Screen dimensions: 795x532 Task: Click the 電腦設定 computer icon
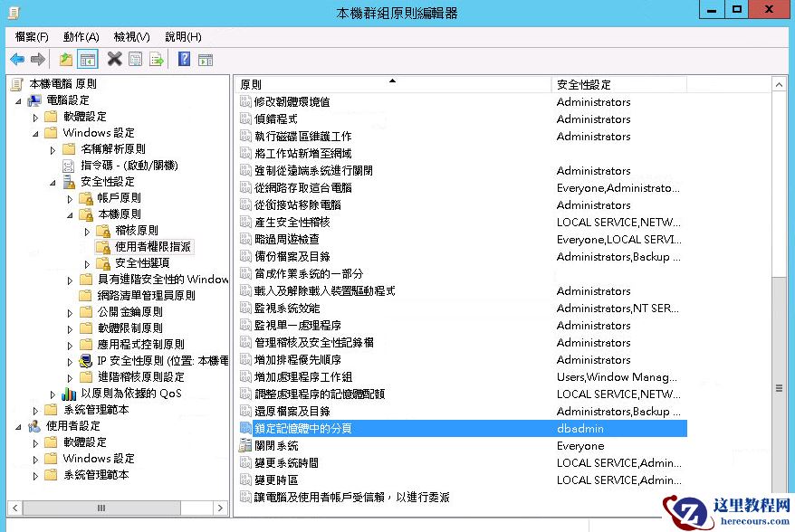coord(34,100)
